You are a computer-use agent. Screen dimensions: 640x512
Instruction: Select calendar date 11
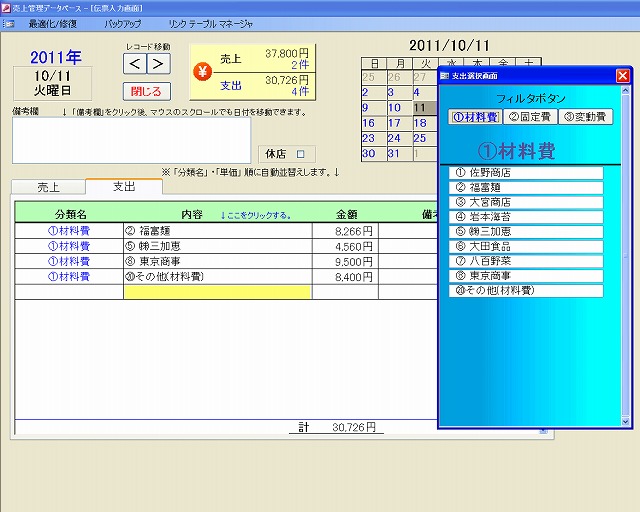pos(424,108)
